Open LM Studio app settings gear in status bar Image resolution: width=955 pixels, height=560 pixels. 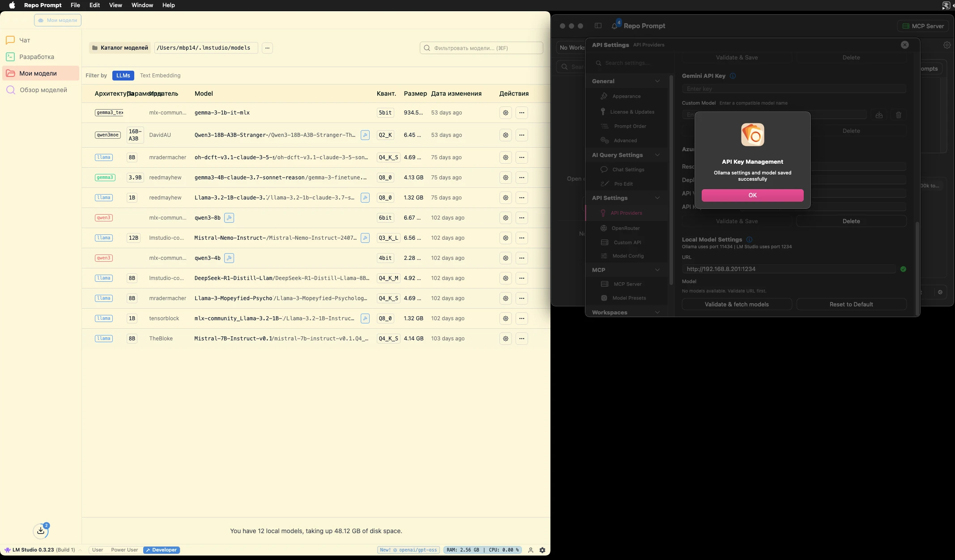click(x=542, y=550)
